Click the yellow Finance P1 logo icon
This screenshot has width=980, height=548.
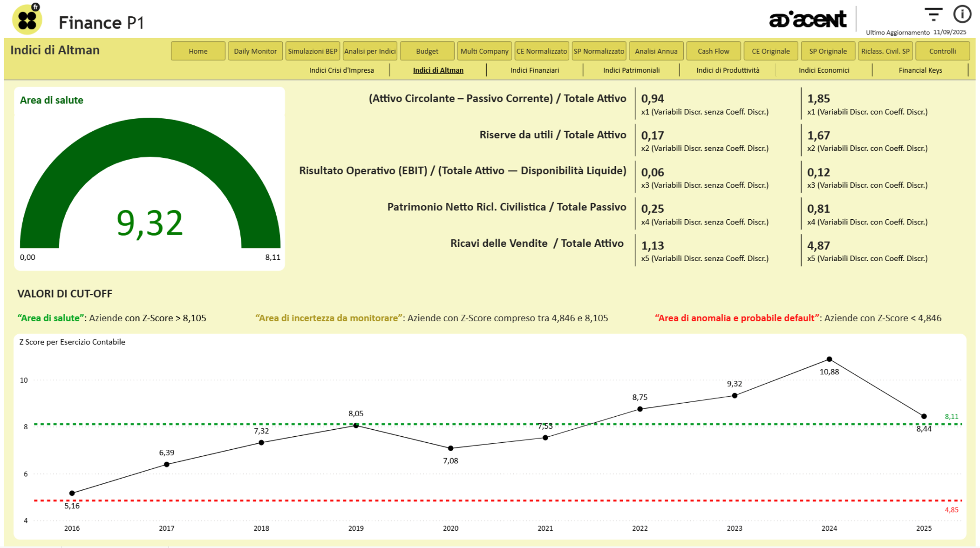click(27, 20)
